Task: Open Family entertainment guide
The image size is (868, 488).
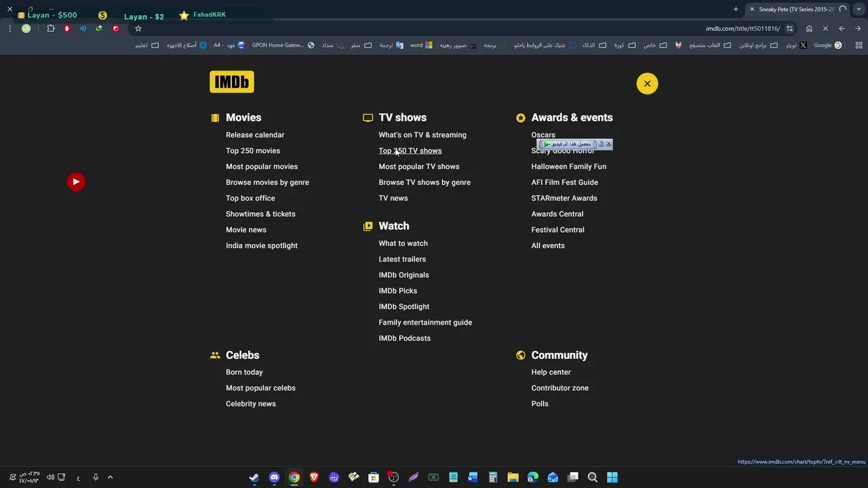Action: 425,323
